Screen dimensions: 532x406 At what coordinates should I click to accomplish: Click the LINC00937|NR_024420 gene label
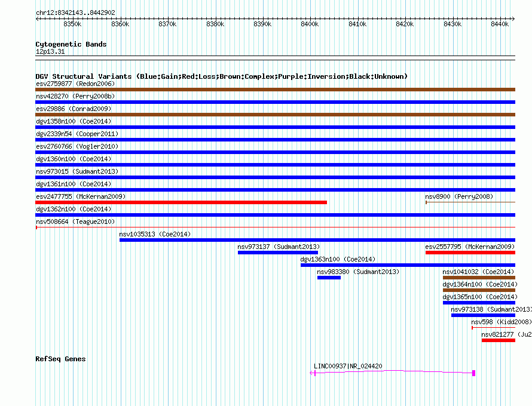(348, 366)
